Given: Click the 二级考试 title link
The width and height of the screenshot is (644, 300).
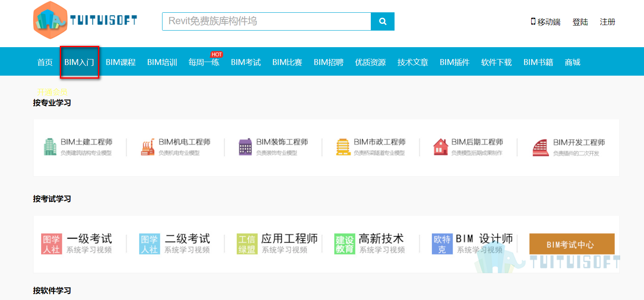Looking at the screenshot, I should 188,239.
